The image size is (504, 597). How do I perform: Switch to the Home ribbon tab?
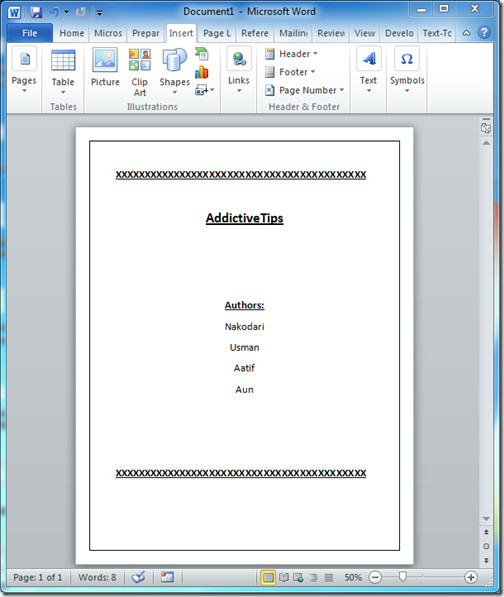pyautogui.click(x=72, y=33)
